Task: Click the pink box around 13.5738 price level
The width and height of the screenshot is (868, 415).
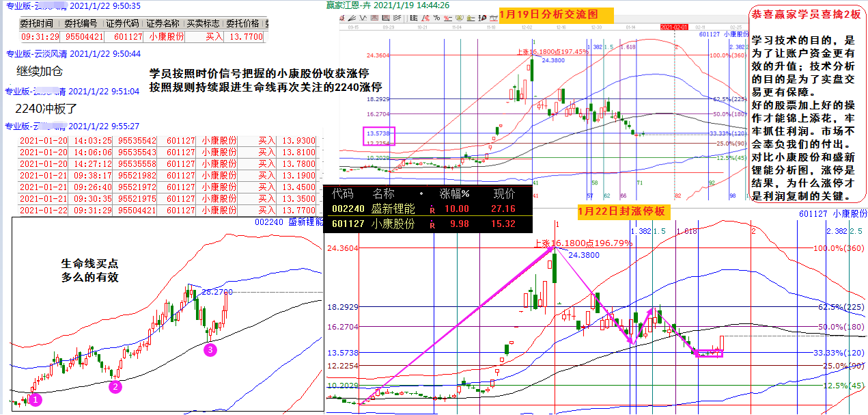Action: click(378, 137)
